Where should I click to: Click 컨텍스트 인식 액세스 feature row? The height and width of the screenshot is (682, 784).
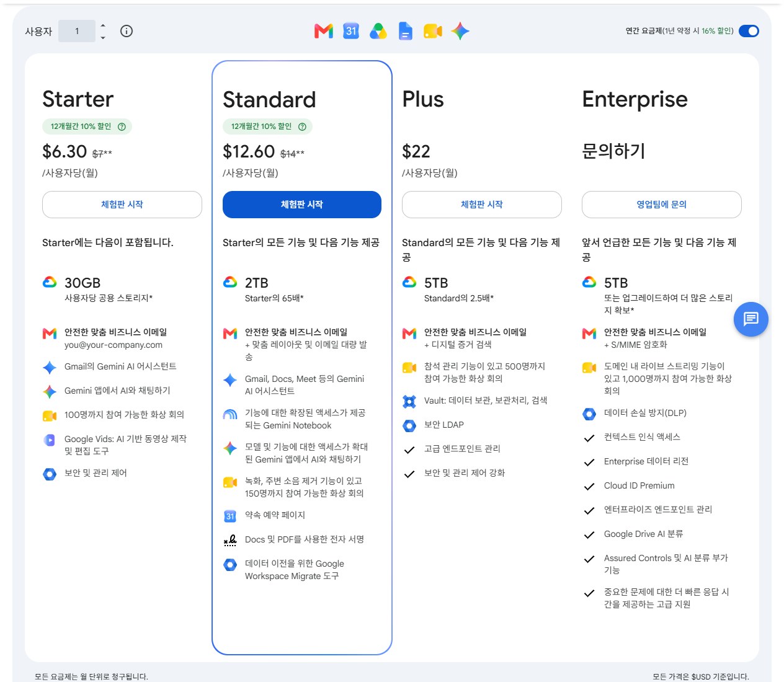coord(642,437)
